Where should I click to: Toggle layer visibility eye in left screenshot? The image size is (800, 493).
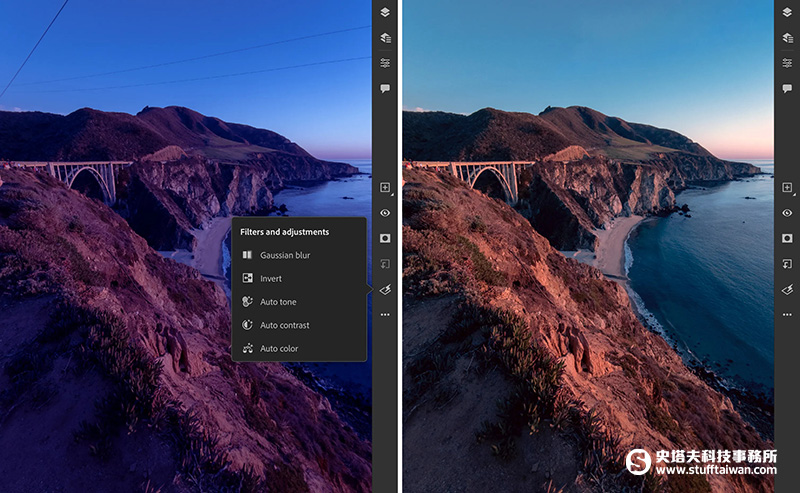tap(385, 213)
